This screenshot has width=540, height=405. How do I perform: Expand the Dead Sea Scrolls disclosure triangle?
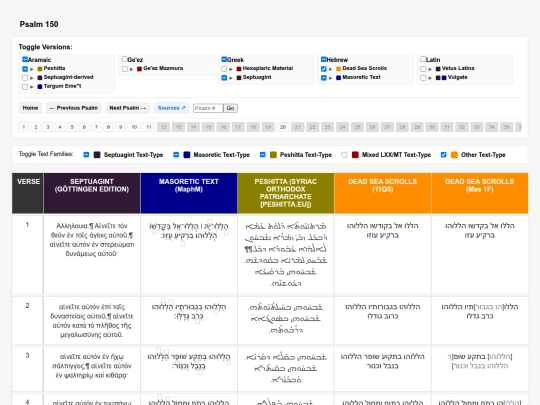pos(331,69)
